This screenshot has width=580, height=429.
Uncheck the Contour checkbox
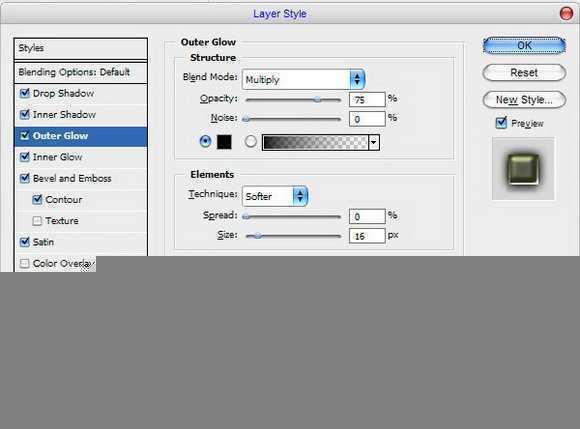37,200
